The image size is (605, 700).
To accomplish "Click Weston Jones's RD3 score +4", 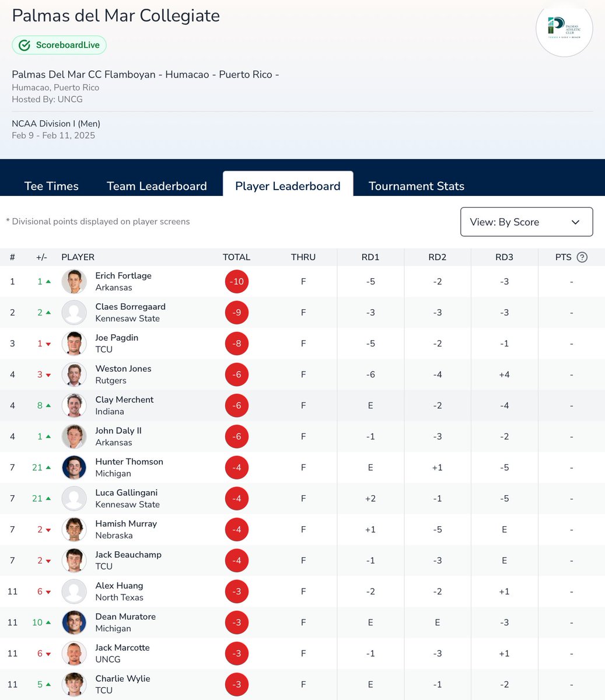I will (x=504, y=374).
